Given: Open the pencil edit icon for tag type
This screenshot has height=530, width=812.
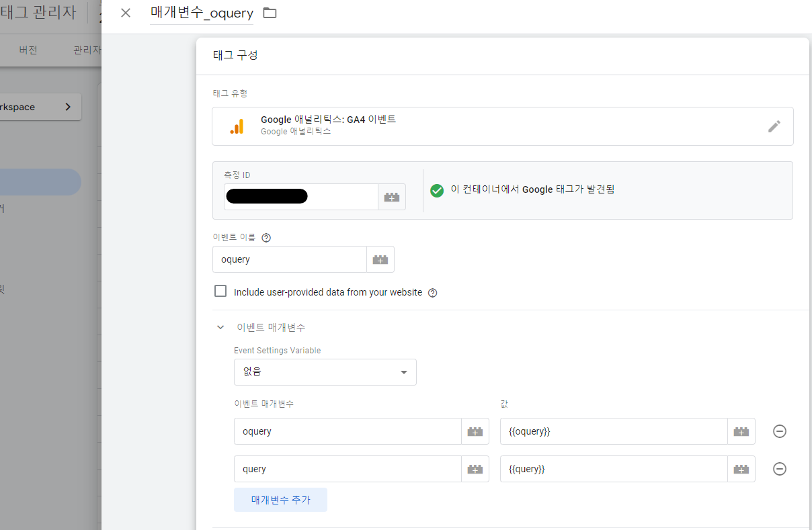Looking at the screenshot, I should tap(774, 126).
